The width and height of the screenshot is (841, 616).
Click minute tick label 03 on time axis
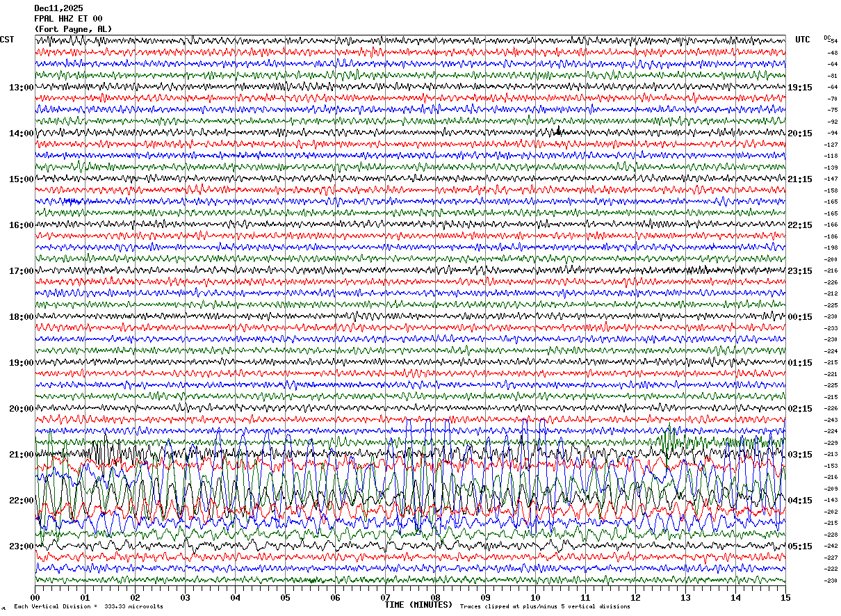pyautogui.click(x=185, y=597)
